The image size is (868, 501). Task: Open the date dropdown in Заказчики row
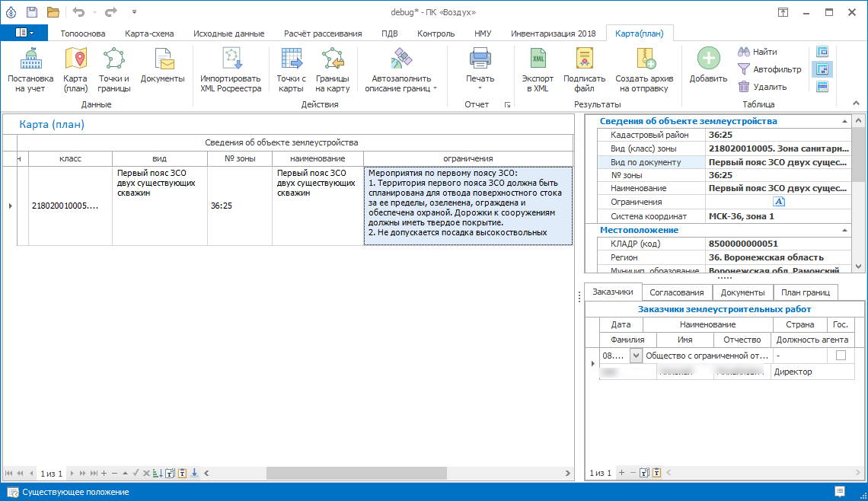[x=637, y=356]
